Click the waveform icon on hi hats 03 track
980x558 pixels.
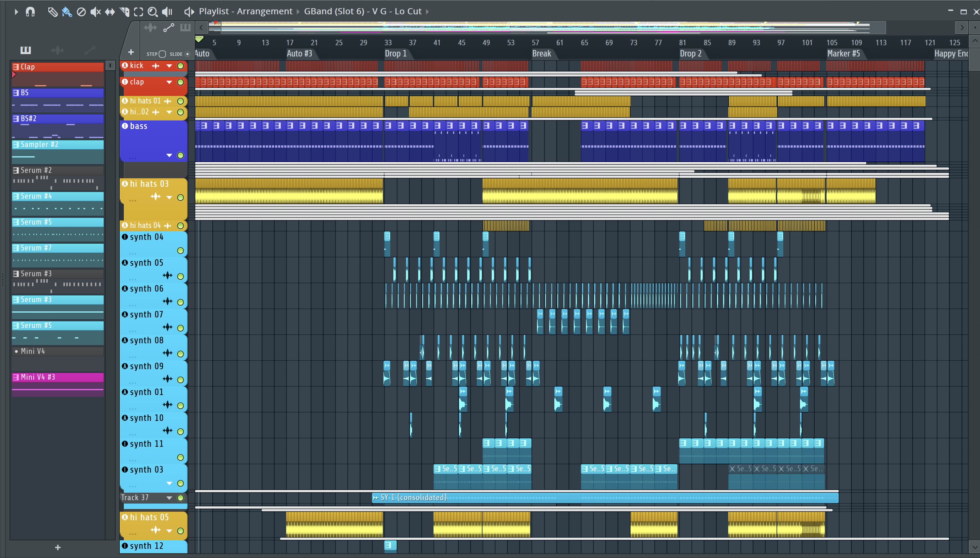pos(156,197)
